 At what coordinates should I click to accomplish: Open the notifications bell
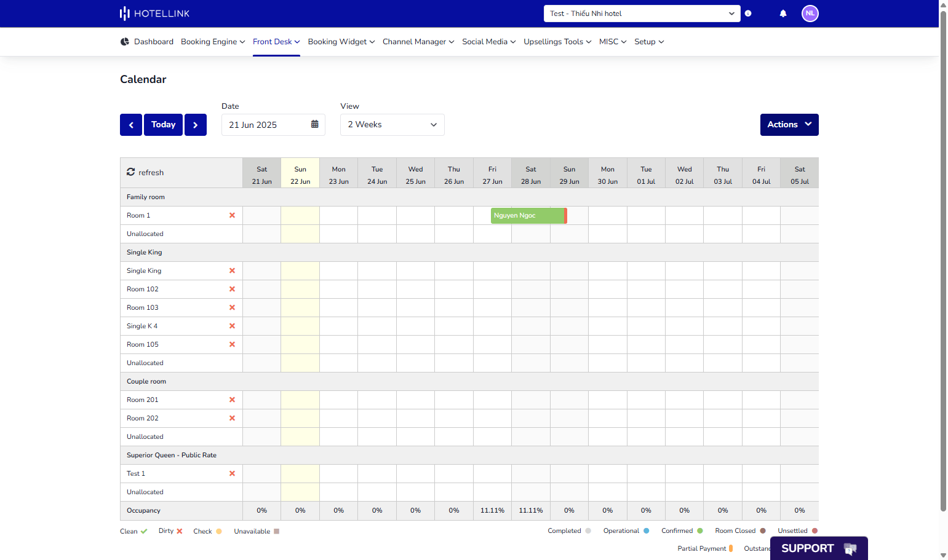point(783,14)
